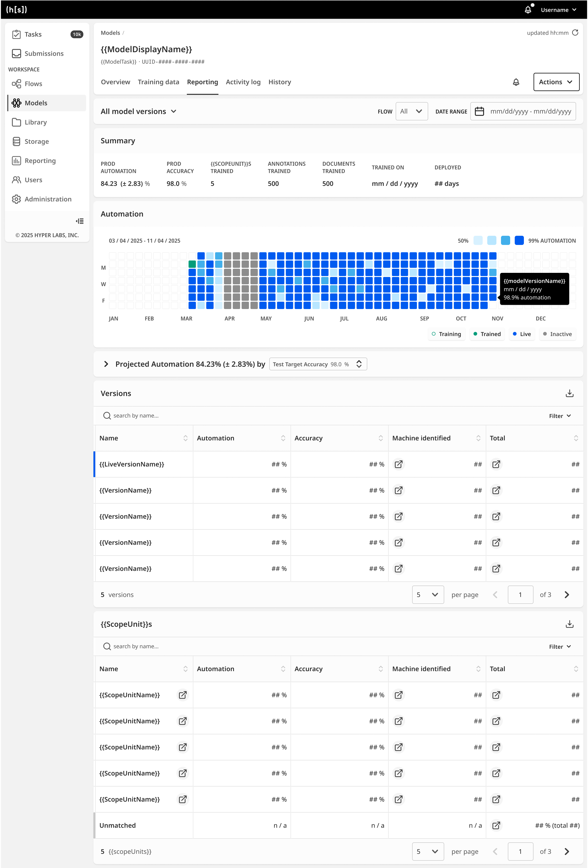The width and height of the screenshot is (588, 868).
Task: Switch to the Training data tab
Action: click(x=158, y=82)
